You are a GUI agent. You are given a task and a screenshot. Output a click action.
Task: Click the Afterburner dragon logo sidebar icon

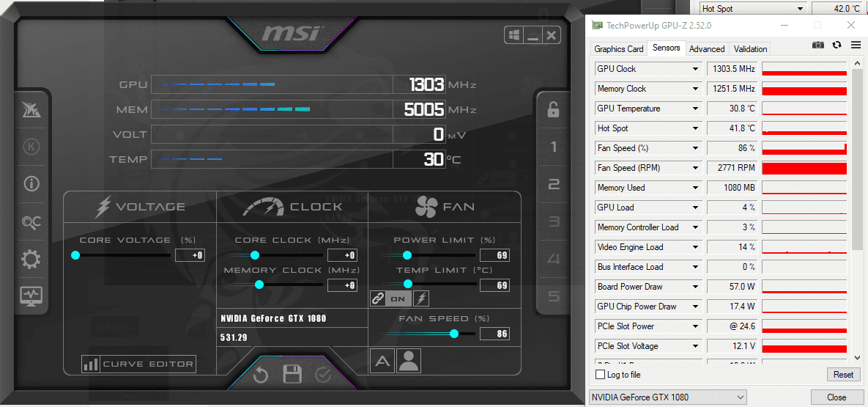31,110
